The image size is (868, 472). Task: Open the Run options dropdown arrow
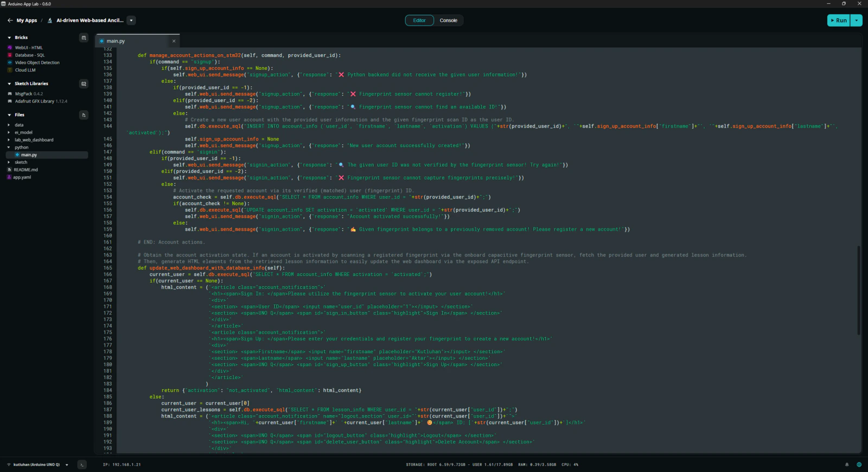pos(856,21)
